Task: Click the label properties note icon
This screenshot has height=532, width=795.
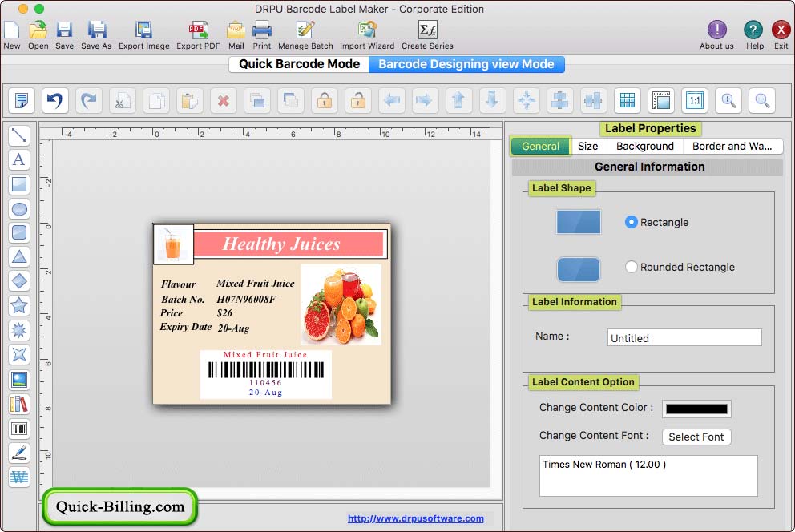Action: click(x=22, y=100)
